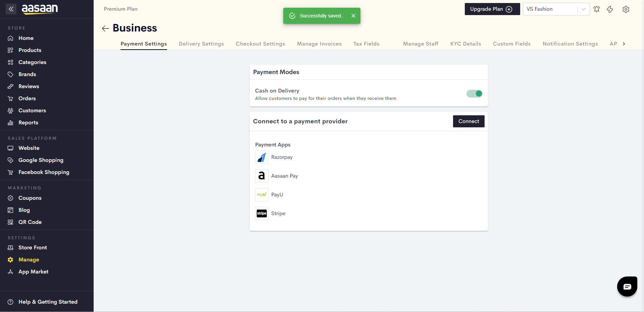644x312 pixels.
Task: Open Tax Fields tab
Action: pos(366,44)
